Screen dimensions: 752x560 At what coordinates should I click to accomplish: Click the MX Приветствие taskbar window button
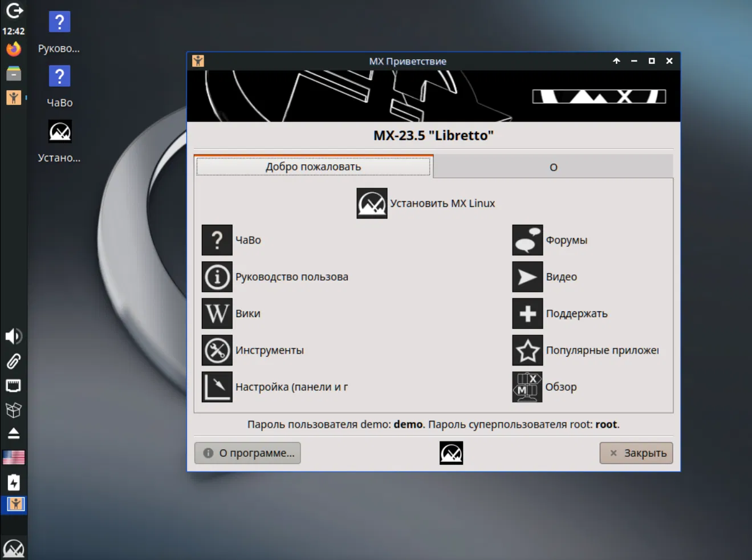(15, 504)
